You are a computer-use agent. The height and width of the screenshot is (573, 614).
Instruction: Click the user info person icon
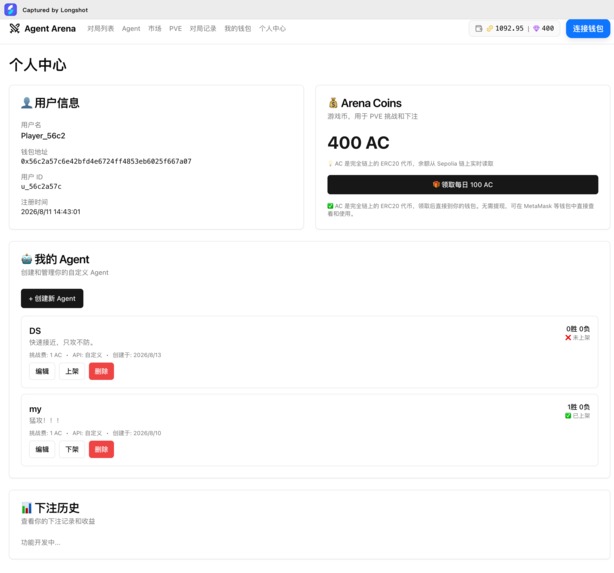pos(26,103)
